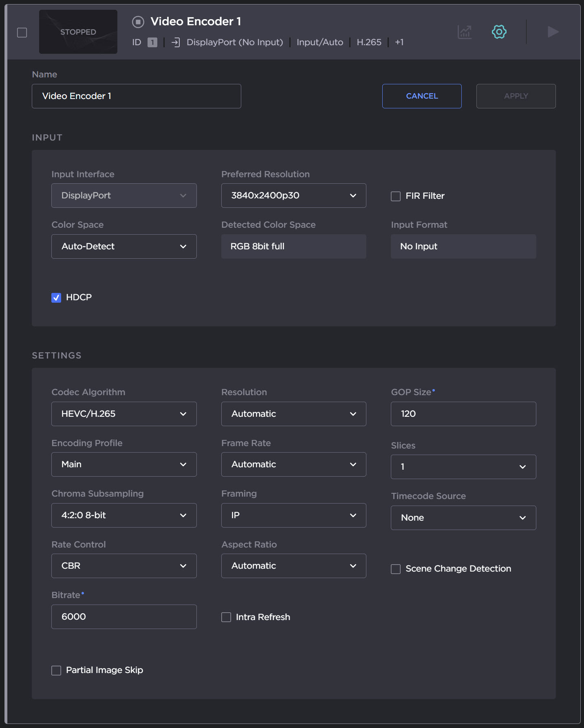Expand the Timecode Source dropdown
The height and width of the screenshot is (728, 584).
coord(463,518)
